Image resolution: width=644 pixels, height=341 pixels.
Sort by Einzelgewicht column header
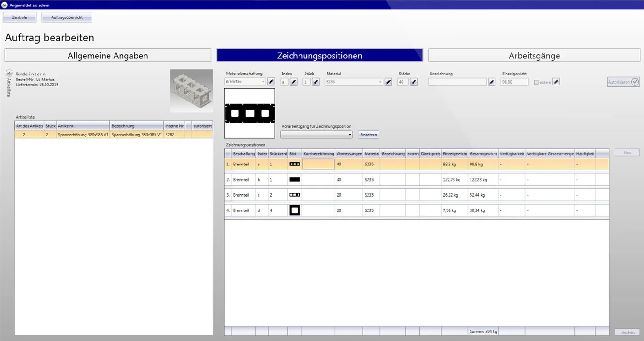coord(455,153)
